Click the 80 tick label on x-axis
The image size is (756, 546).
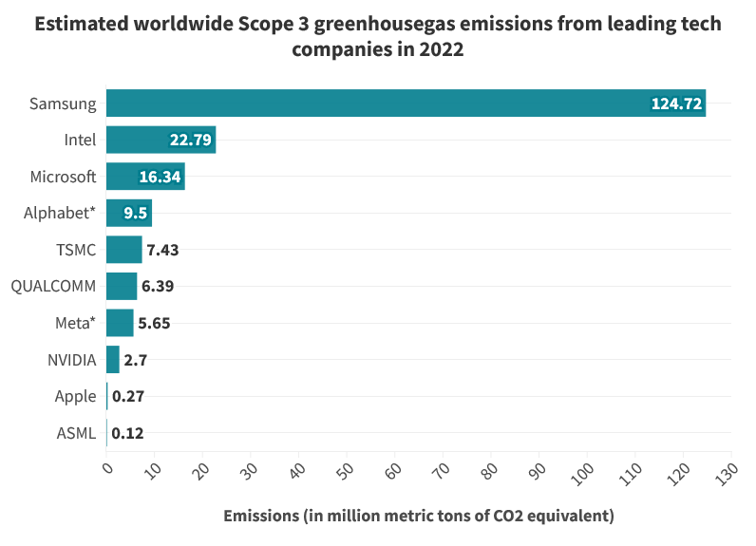[489, 471]
